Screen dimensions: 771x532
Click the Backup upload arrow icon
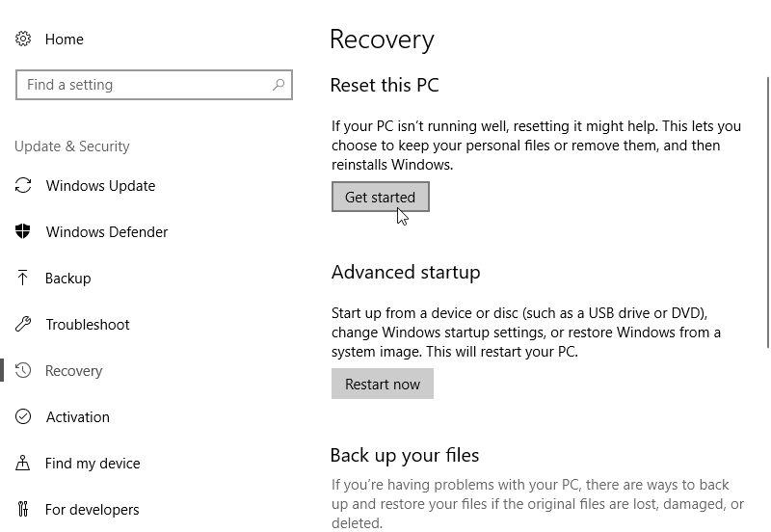coord(23,279)
